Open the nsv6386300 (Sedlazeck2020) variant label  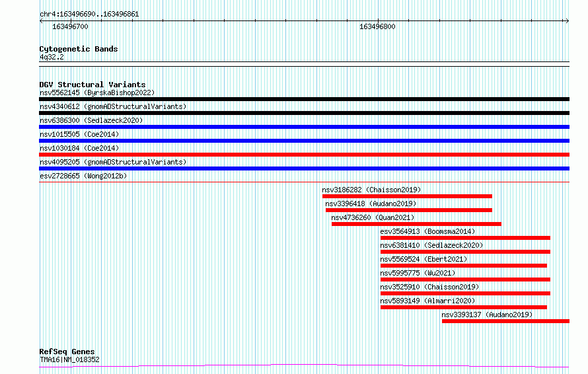click(x=91, y=120)
